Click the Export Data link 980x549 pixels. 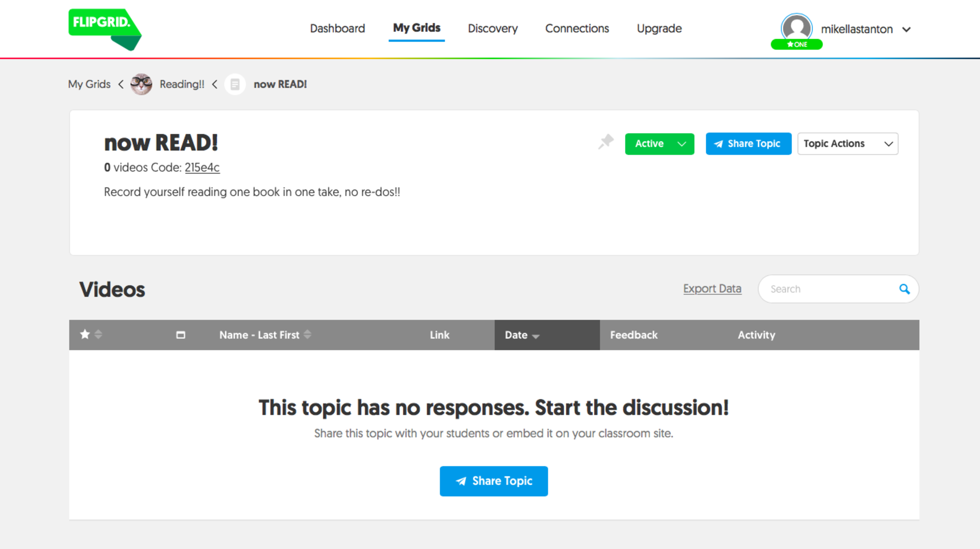pos(712,289)
